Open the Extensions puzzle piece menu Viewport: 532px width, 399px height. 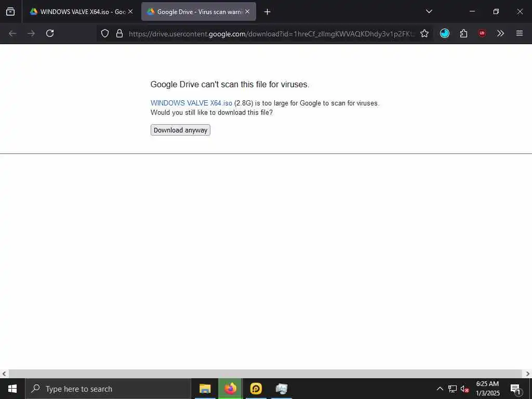tap(463, 33)
